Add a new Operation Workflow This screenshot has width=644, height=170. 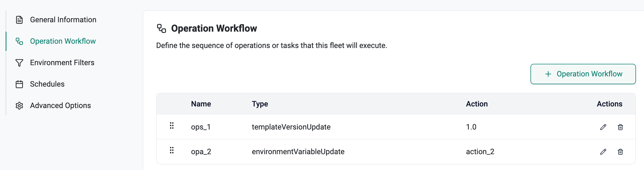pos(583,74)
